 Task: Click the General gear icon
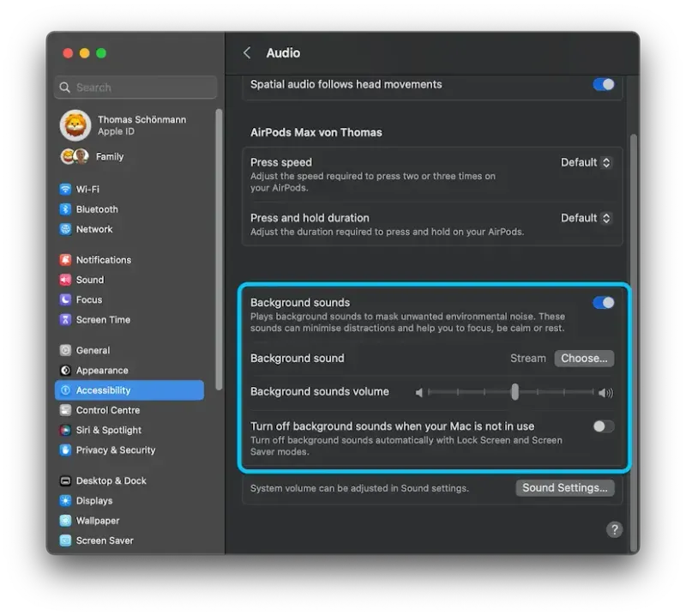[65, 350]
